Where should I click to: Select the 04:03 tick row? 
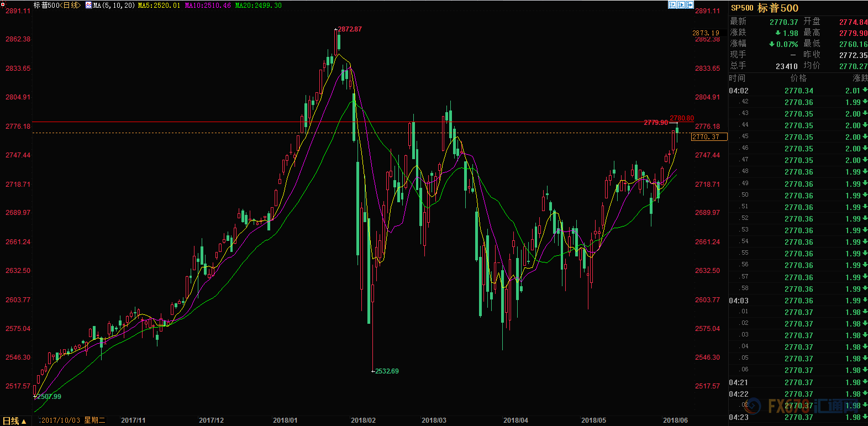[798, 301]
